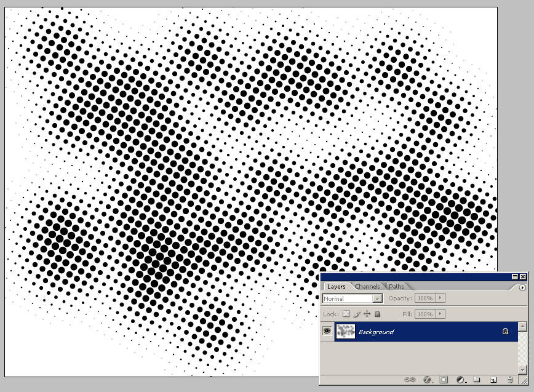Click layers list scroll down arrow

tap(522, 369)
